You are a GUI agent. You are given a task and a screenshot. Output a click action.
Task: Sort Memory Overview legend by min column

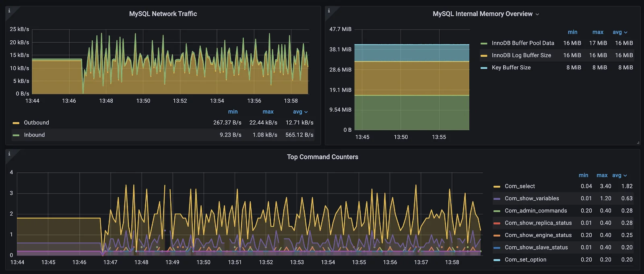click(x=572, y=32)
